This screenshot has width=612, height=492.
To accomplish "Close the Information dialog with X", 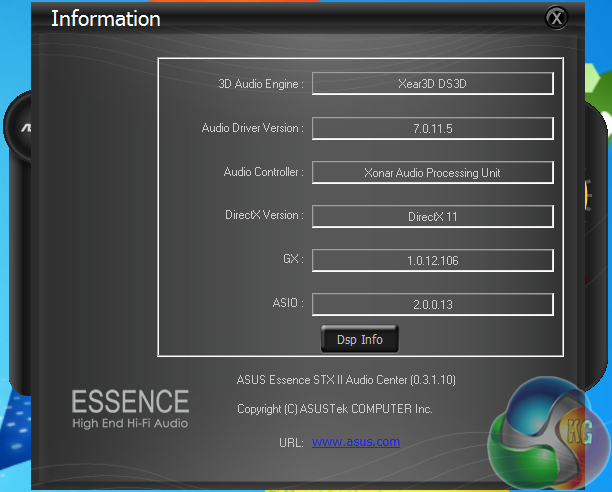I will 556,18.
